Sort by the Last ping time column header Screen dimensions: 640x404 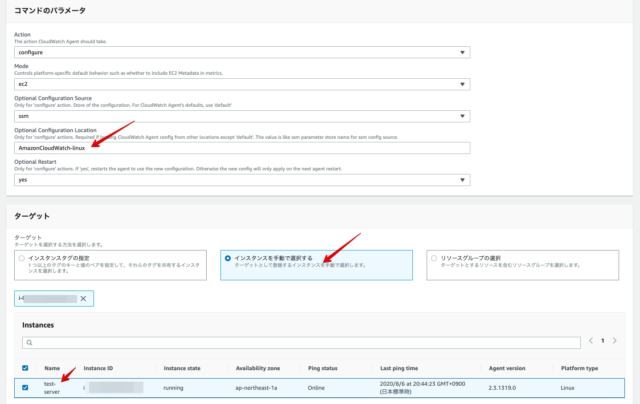[x=399, y=368]
